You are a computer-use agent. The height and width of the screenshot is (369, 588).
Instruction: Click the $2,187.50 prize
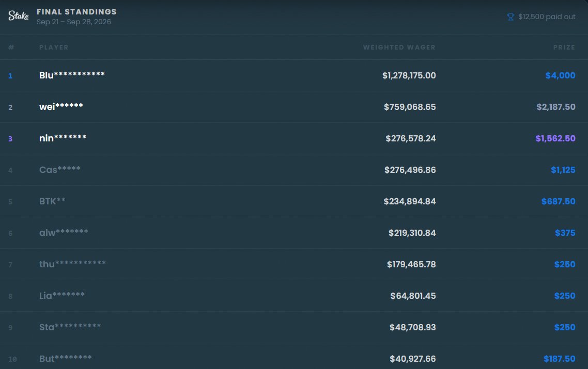(556, 107)
